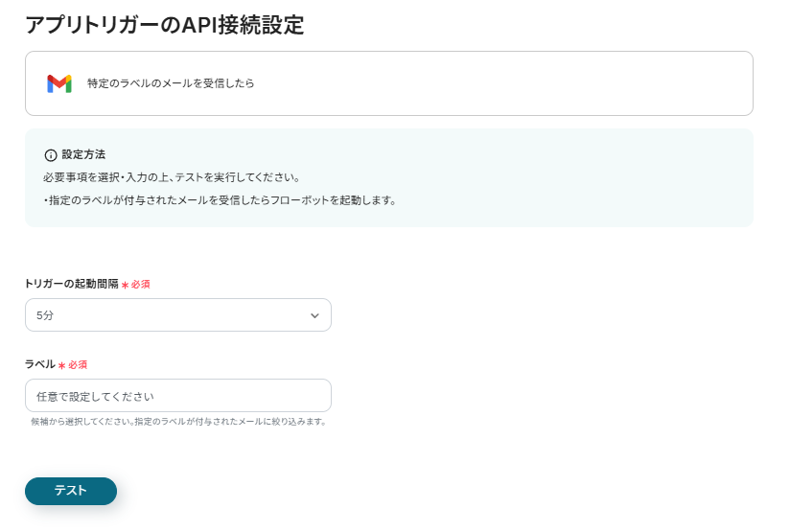This screenshot has height=532, width=790.
Task: Click the Gmail logo icon
Action: coord(59,83)
